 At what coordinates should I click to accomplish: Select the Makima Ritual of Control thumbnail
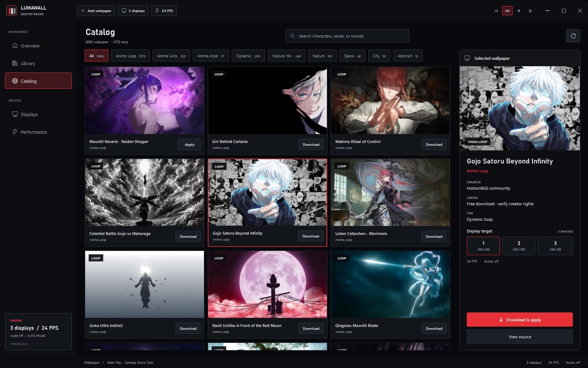[x=390, y=100]
